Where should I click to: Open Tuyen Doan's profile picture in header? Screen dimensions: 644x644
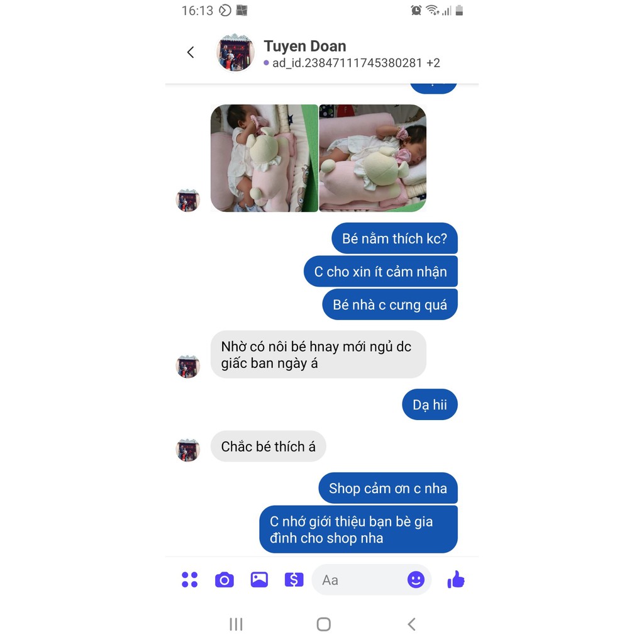pos(235,53)
